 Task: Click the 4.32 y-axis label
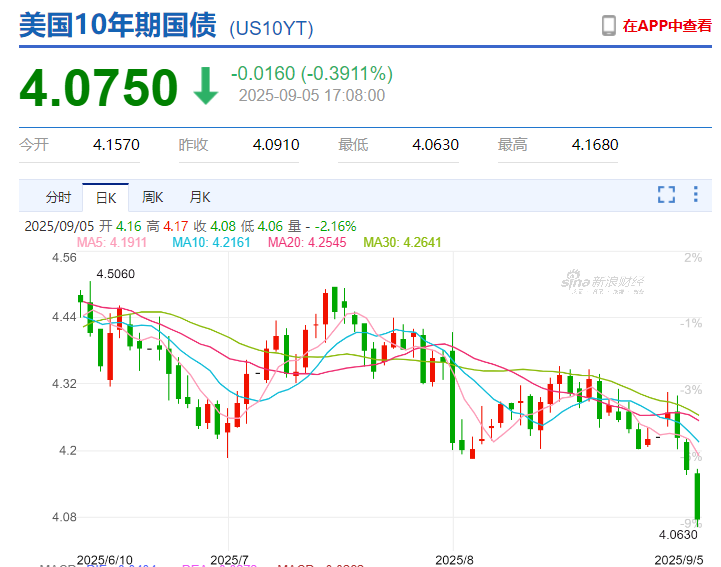point(64,384)
